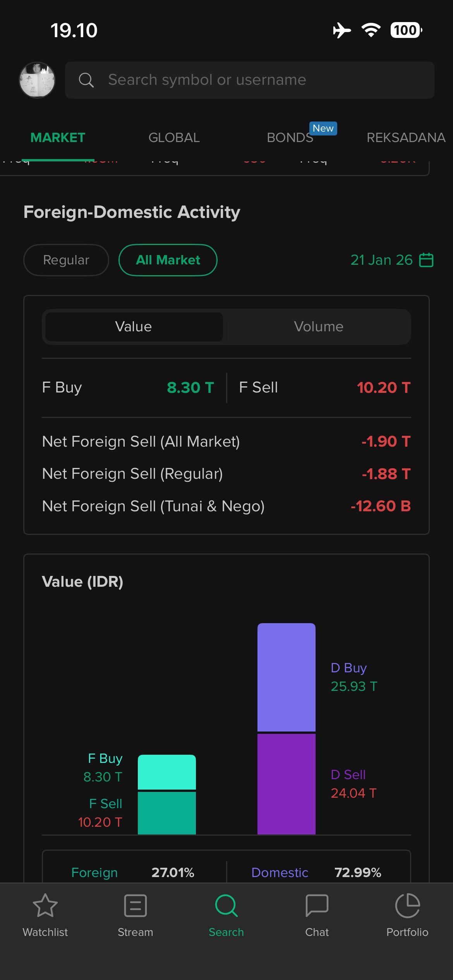Switch to the Volume segment

click(318, 327)
